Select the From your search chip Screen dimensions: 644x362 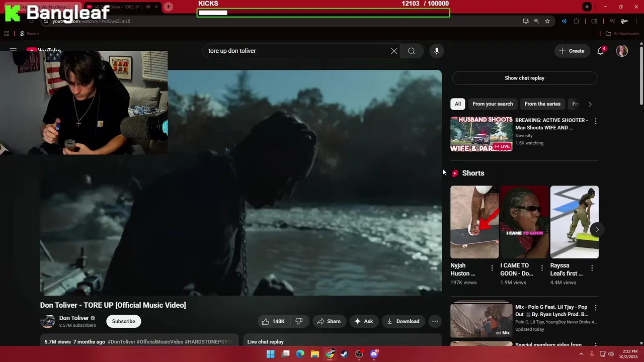[x=493, y=104]
